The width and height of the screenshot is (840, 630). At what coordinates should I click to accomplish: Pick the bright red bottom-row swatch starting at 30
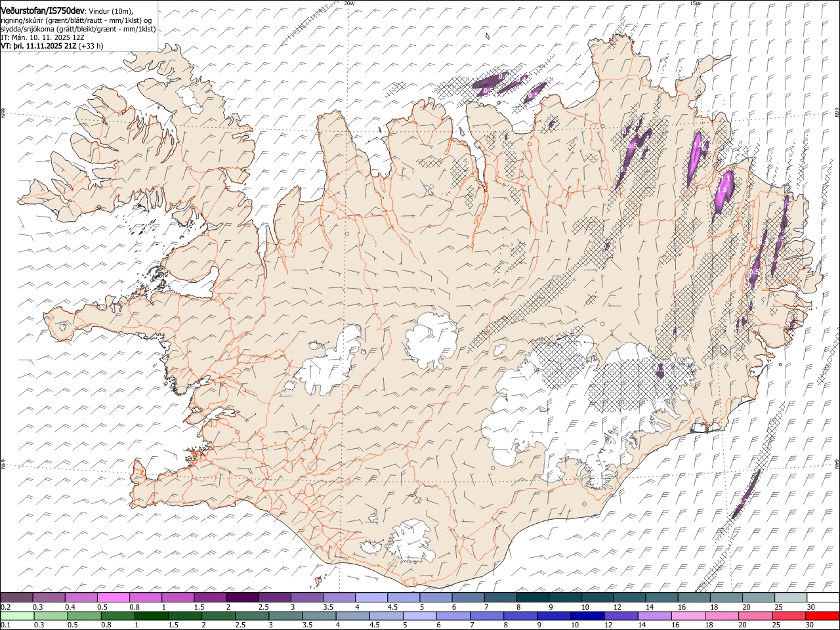822,616
